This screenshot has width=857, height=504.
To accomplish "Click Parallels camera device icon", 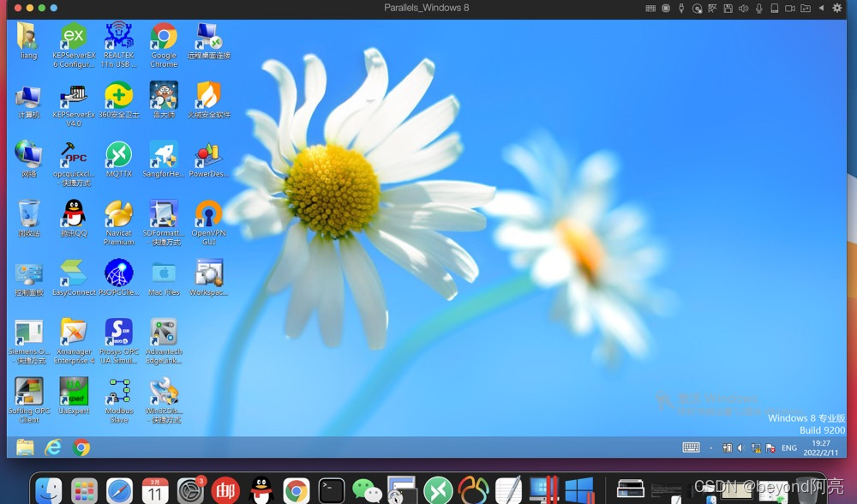I will tap(790, 9).
